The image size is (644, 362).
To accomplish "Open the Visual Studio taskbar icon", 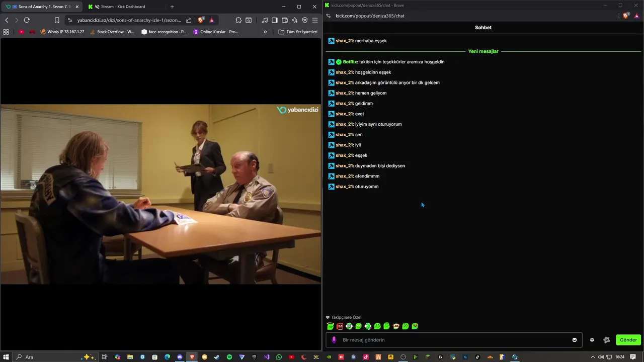I will tap(267, 357).
